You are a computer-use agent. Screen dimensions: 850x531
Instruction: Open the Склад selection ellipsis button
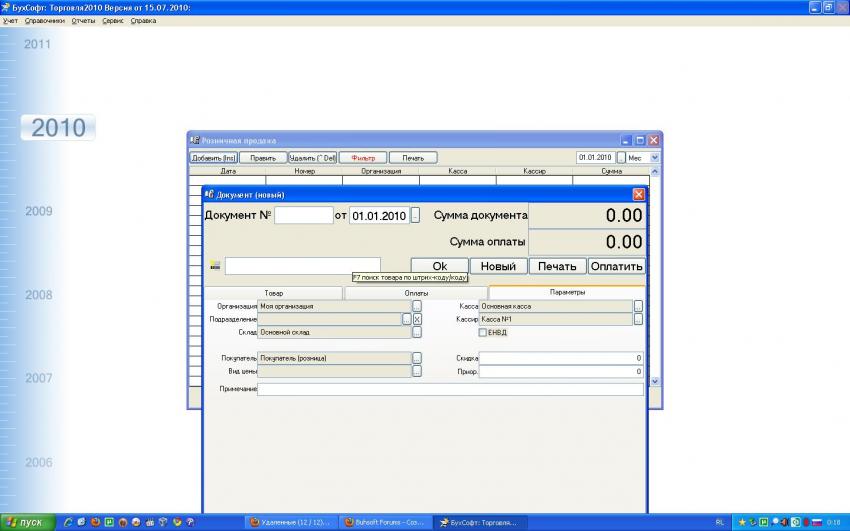click(417, 332)
